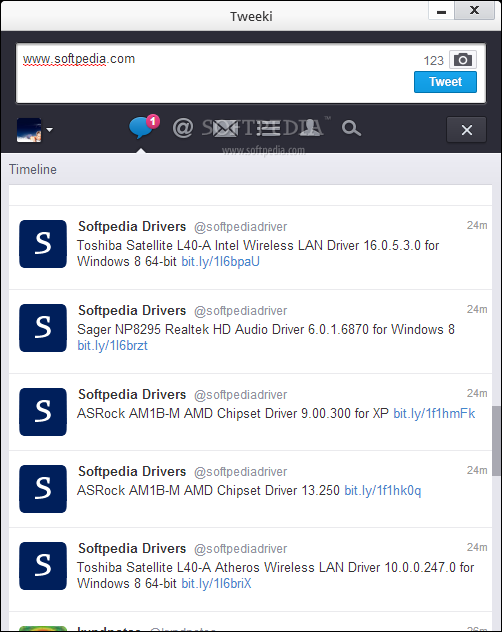Viewport: 502px width, 632px height.
Task: Open link bit.ly/1f1hk0q
Action: (383, 490)
